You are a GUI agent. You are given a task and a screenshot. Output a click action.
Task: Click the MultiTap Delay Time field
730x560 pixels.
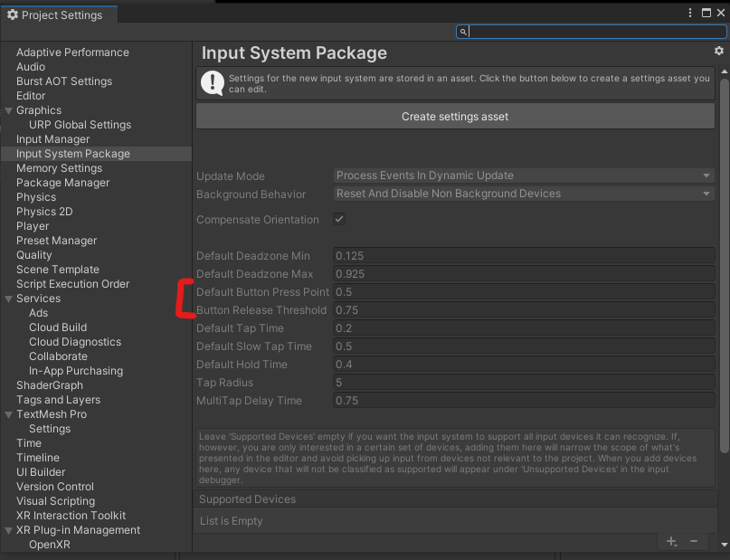pyautogui.click(x=524, y=401)
